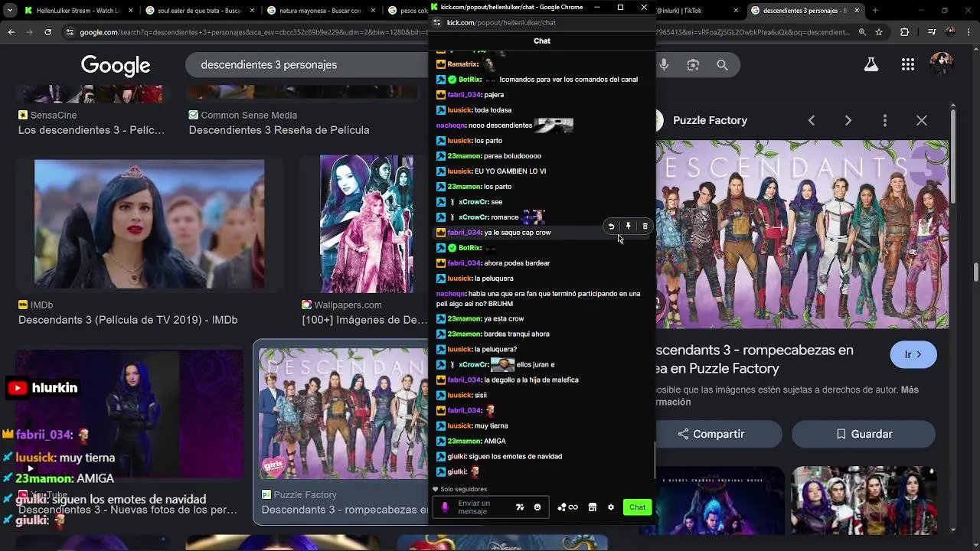Go back using Chrome's back arrow

(11, 32)
